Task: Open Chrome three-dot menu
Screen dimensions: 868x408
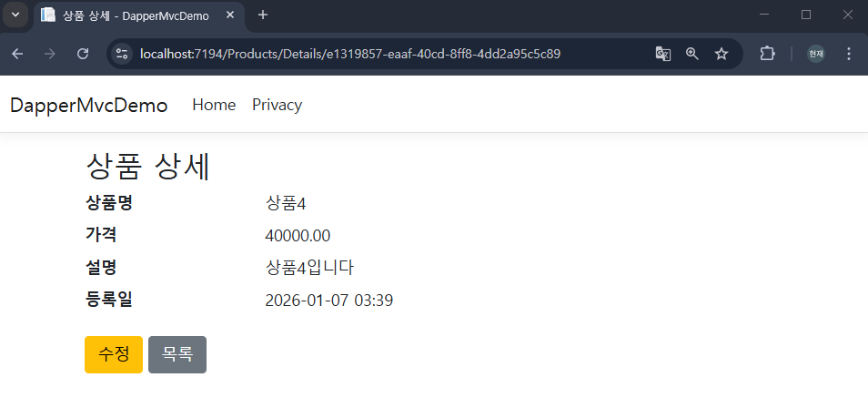Action: coord(849,54)
